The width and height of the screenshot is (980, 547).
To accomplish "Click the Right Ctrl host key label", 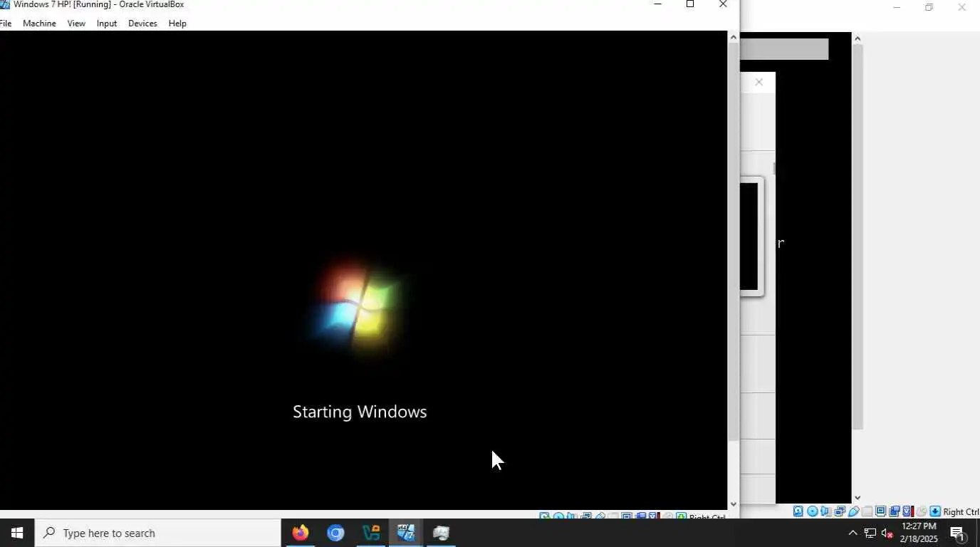I will (x=961, y=512).
